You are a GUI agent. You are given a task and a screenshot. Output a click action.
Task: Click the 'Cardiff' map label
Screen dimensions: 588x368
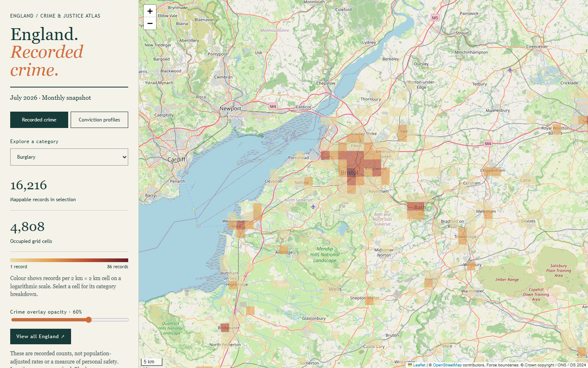point(176,159)
